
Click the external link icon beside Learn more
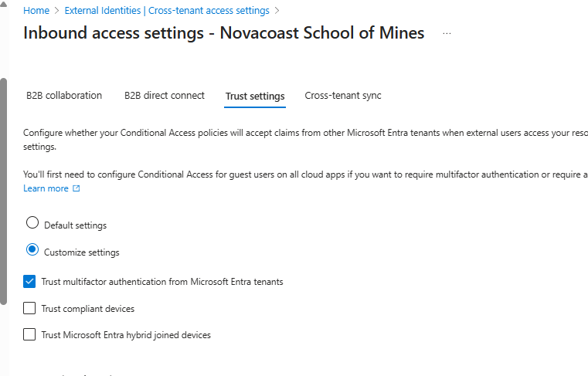coord(76,188)
